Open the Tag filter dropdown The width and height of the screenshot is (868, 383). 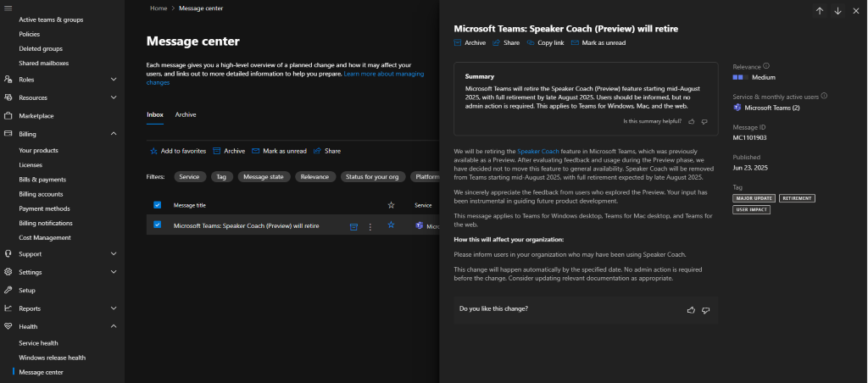(221, 176)
